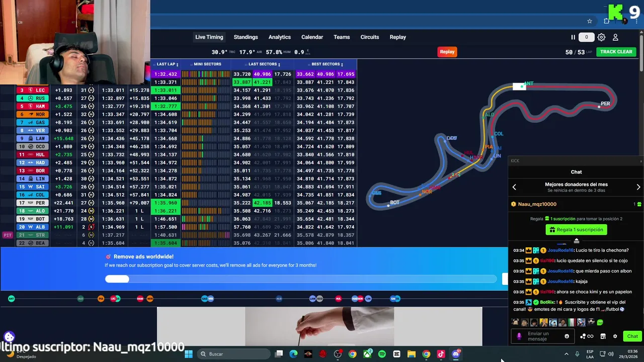Open the Calendar tab
644x362 pixels.
312,37
